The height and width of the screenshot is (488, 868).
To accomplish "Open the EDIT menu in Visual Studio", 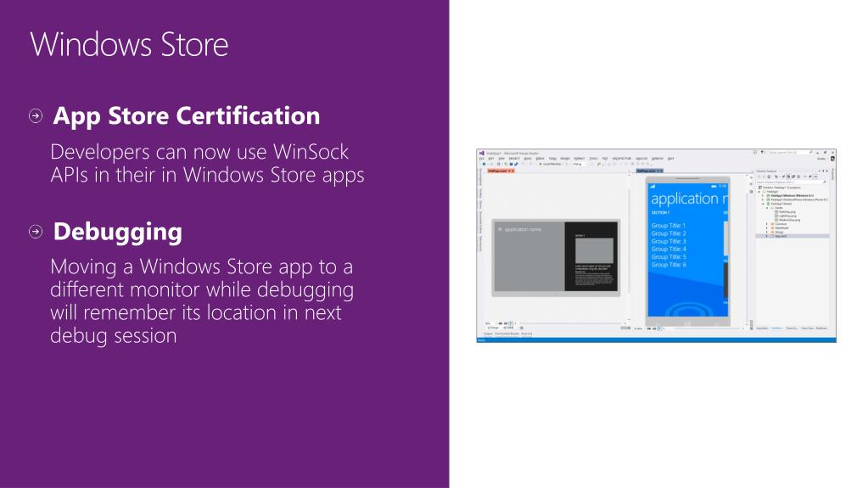I will point(490,159).
